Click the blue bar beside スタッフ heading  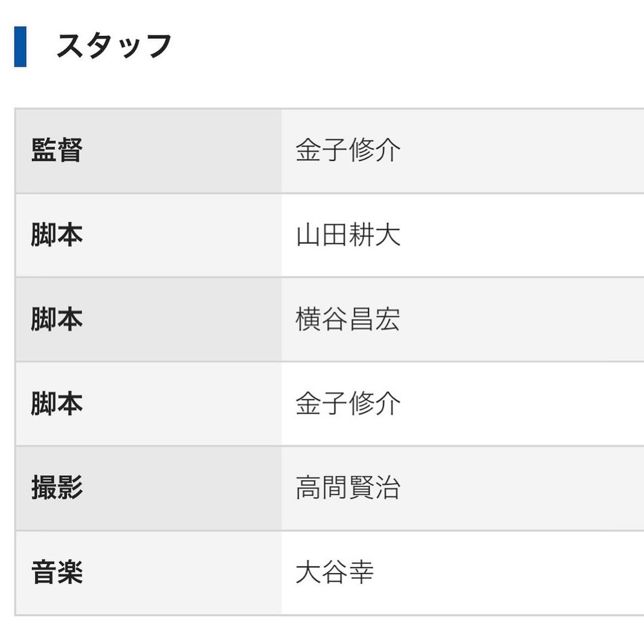pos(20,47)
